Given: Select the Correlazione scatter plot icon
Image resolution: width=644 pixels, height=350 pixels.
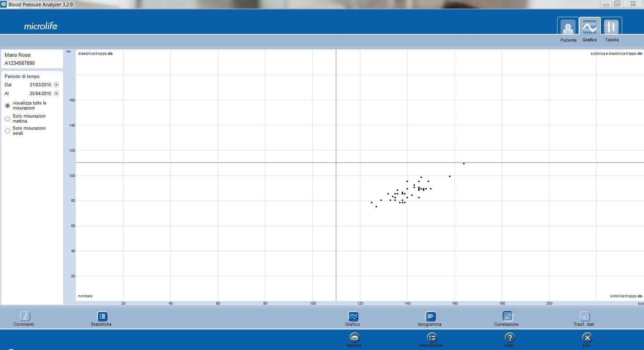Looking at the screenshot, I should point(507,316).
